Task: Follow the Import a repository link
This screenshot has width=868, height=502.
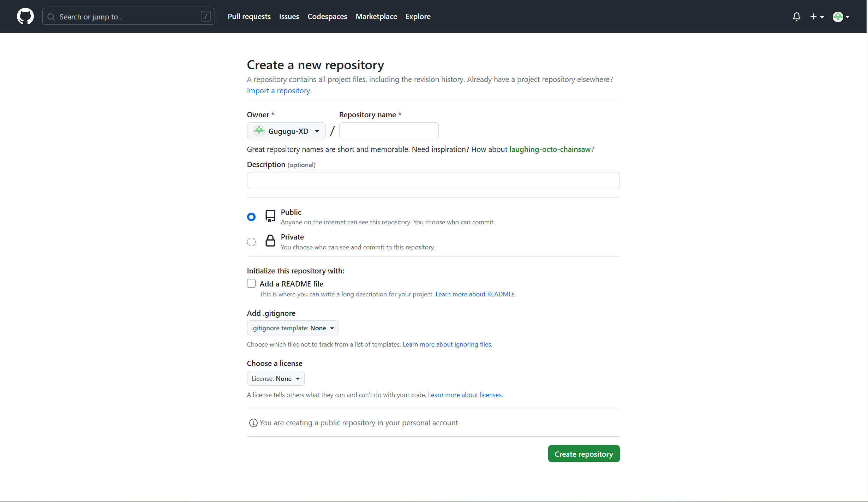Action: coord(279,91)
